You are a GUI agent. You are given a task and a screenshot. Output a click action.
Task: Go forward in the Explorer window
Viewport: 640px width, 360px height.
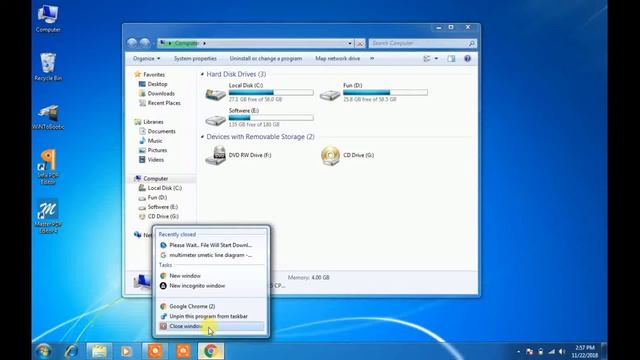pyautogui.click(x=145, y=43)
